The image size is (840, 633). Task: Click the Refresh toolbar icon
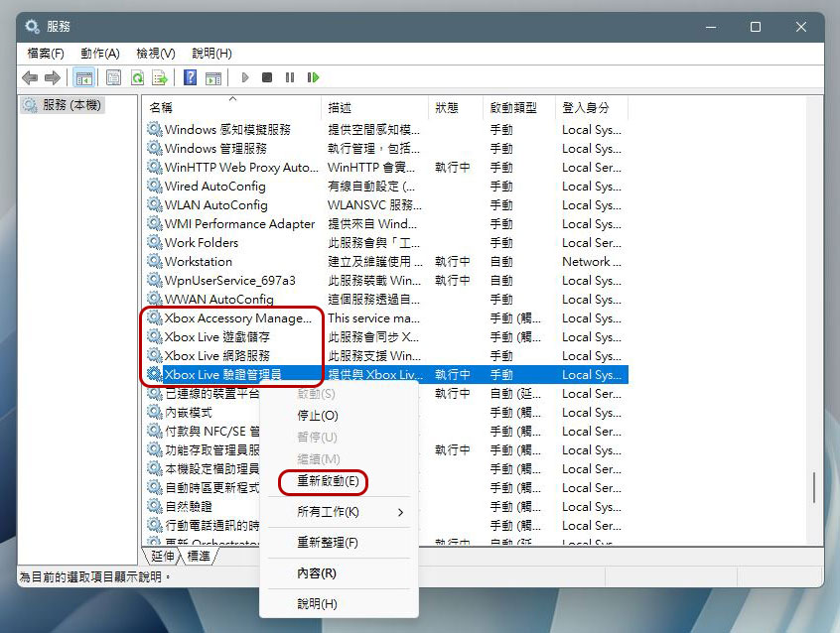(x=137, y=77)
